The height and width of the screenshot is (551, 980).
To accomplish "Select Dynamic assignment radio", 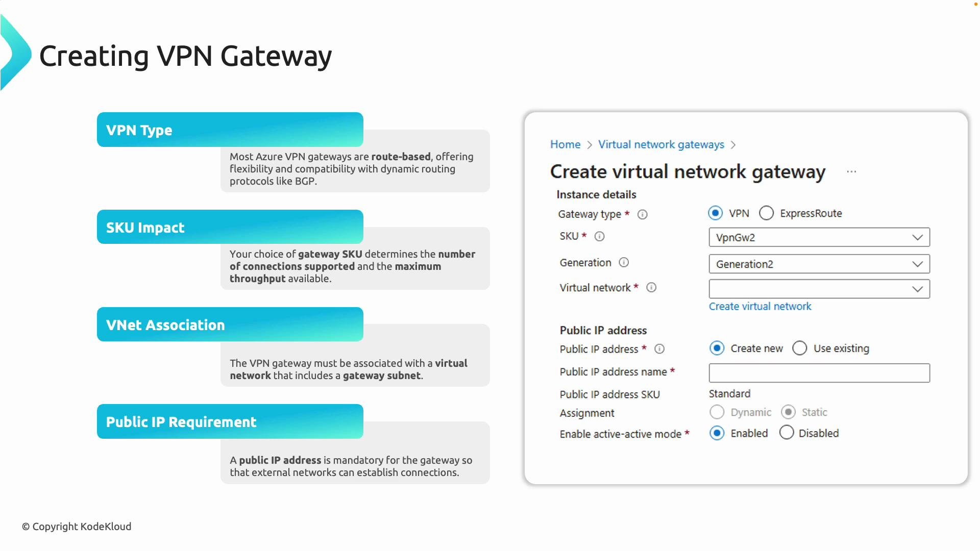I will (x=717, y=412).
